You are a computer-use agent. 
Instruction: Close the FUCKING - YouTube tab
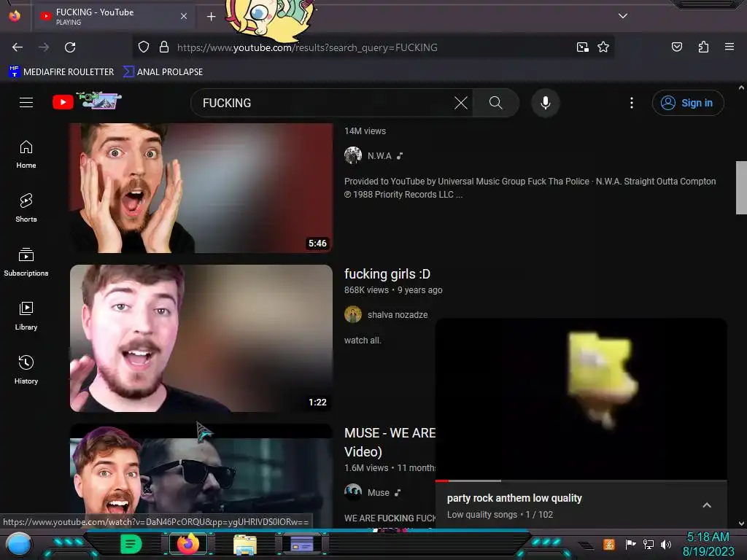183,16
